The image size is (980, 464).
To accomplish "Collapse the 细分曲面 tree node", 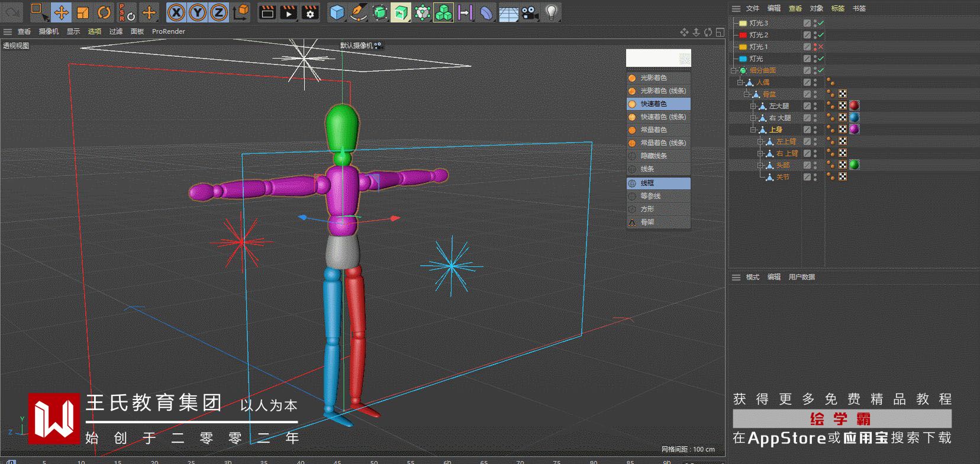I will [734, 70].
